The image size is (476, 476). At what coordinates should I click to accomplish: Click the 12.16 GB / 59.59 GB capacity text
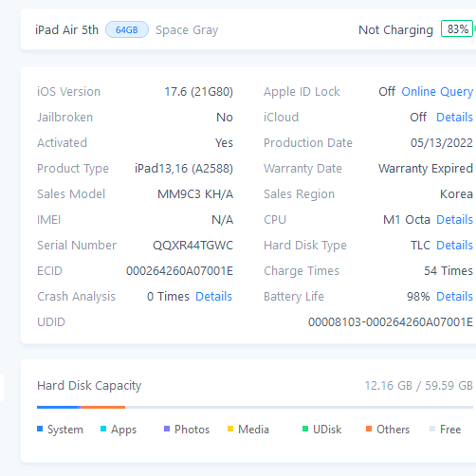point(419,386)
